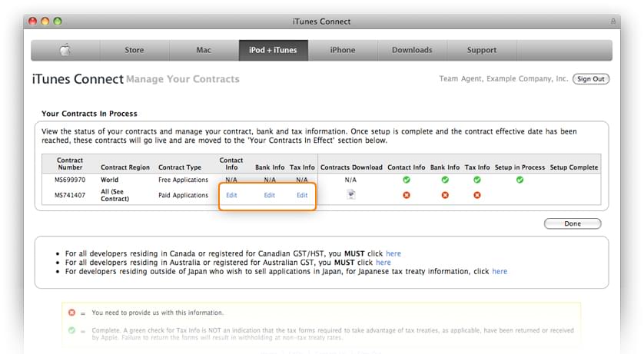Open Japanese tax treaty 'here' link
Image resolution: width=644 pixels, height=354 pixels.
click(500, 272)
